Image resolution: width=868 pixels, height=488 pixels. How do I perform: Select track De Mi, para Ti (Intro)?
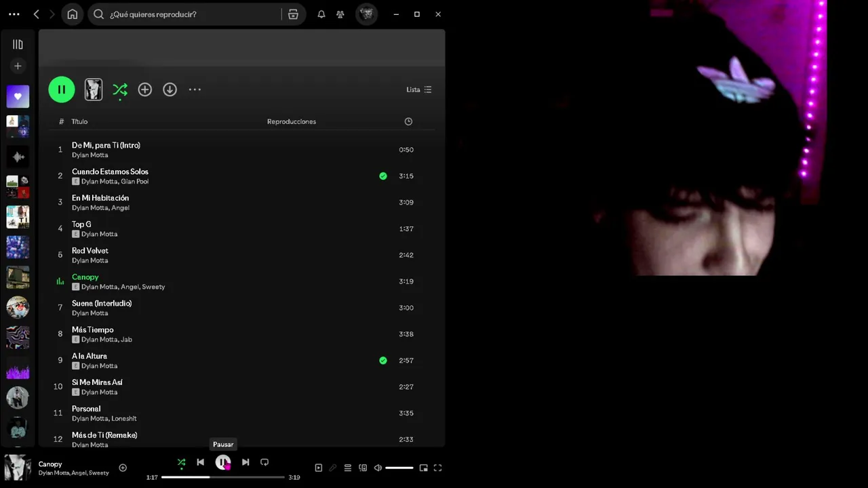[106, 145]
